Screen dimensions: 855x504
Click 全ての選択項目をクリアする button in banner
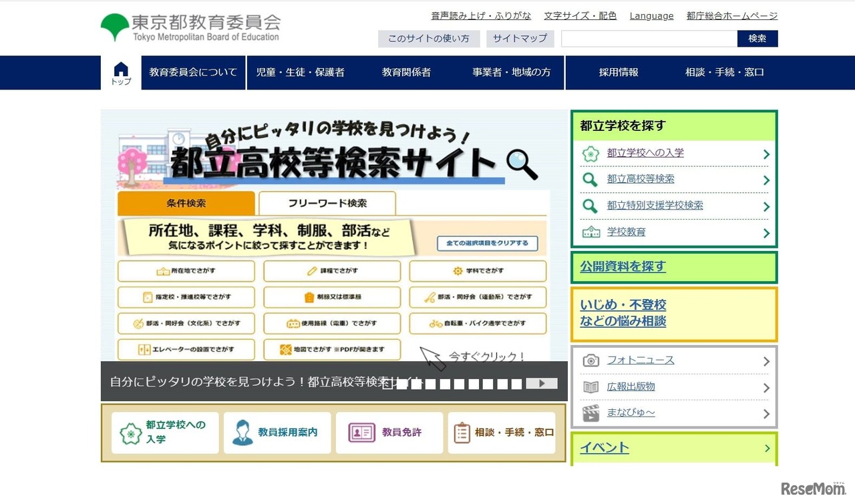488,243
